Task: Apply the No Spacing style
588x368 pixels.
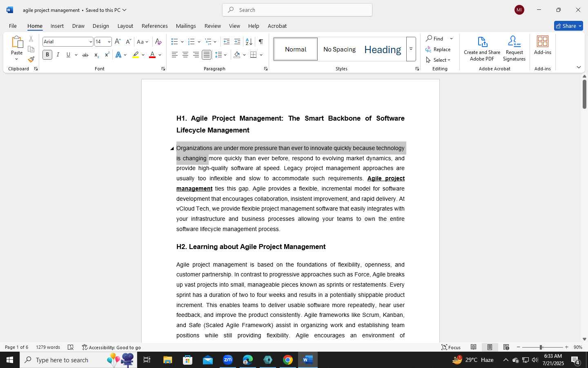Action: pos(339,49)
